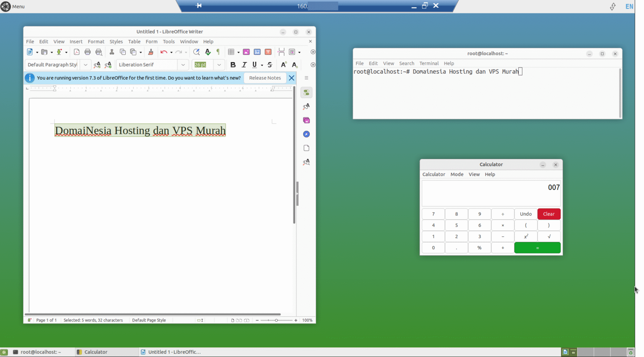Open the Gallery panel in Writer sidebar
The height and width of the screenshot is (357, 644).
pos(306,120)
